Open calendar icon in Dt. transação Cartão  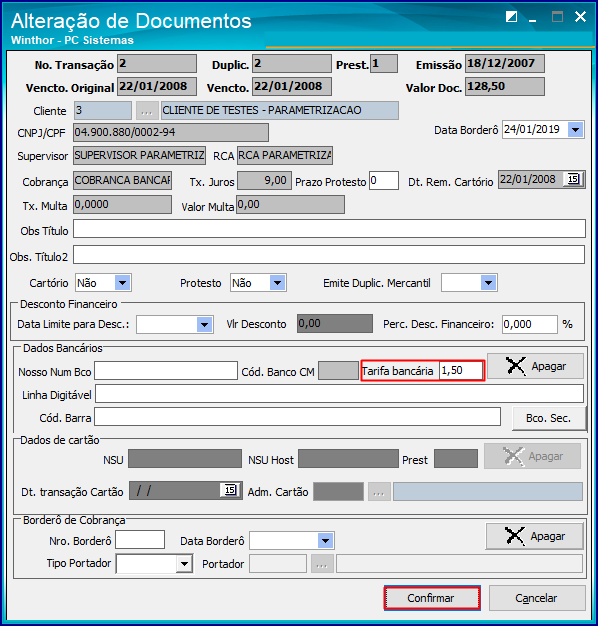(230, 490)
